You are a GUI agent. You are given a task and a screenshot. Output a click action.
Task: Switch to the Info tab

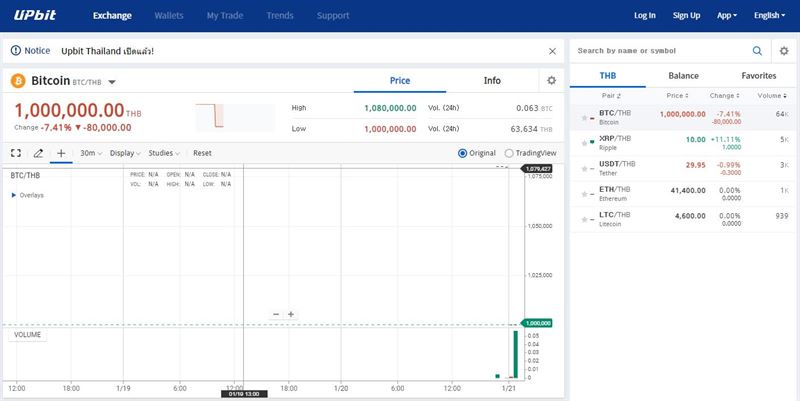tap(492, 81)
